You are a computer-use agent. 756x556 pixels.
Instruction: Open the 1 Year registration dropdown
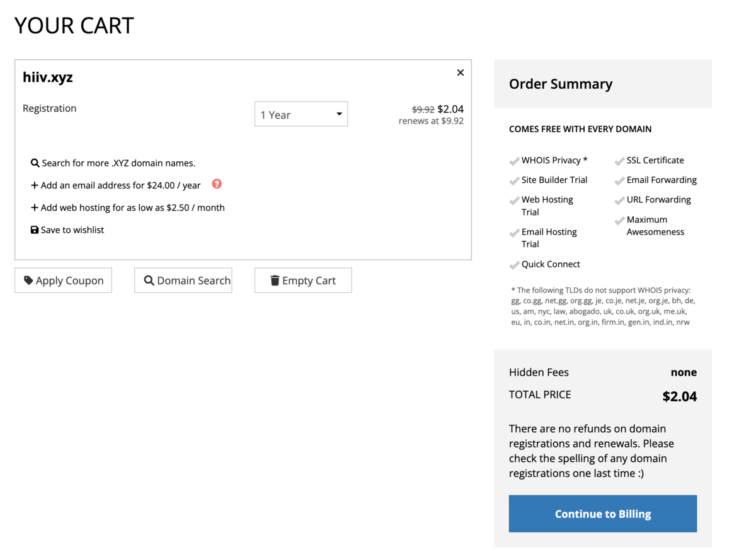click(x=301, y=115)
